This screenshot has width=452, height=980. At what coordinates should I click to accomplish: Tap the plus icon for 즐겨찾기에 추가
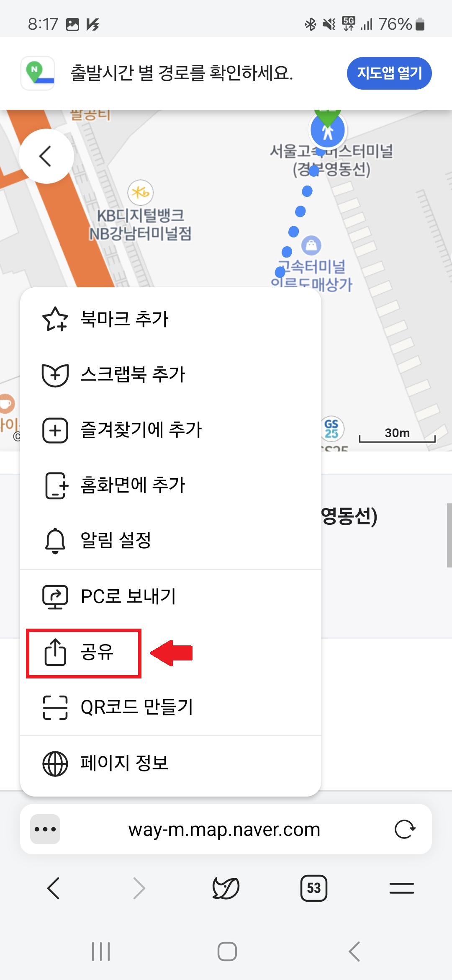(54, 430)
